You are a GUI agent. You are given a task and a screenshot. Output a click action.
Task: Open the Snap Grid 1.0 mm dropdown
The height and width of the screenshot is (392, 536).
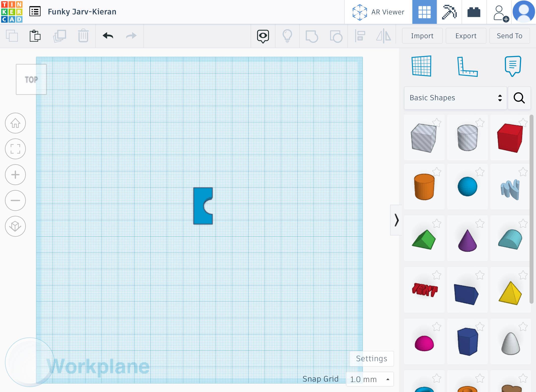[x=370, y=379]
